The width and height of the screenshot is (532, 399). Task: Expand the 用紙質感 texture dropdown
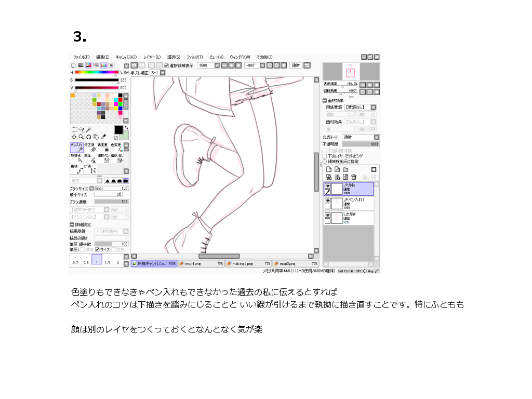coord(373,107)
